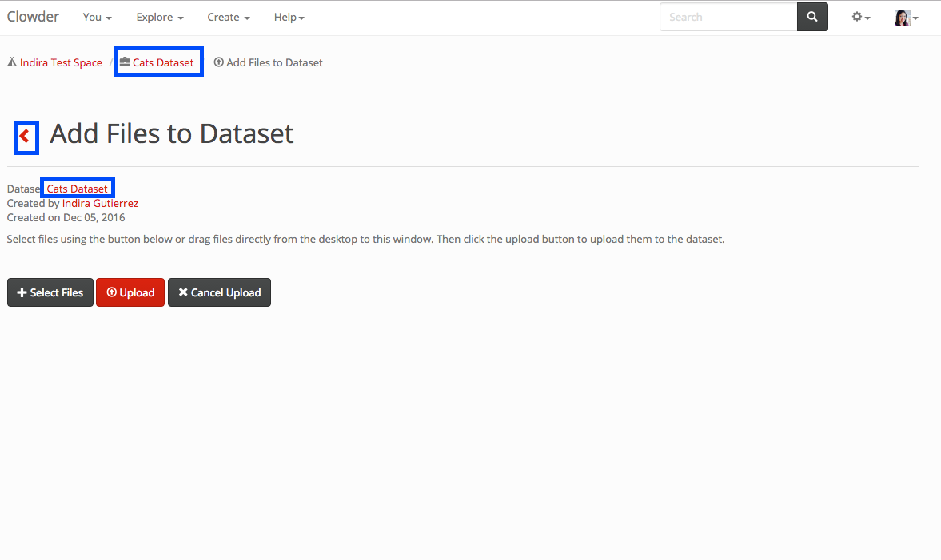Open the Create dropdown menu
Image resolution: width=941 pixels, height=560 pixels.
coord(228,17)
